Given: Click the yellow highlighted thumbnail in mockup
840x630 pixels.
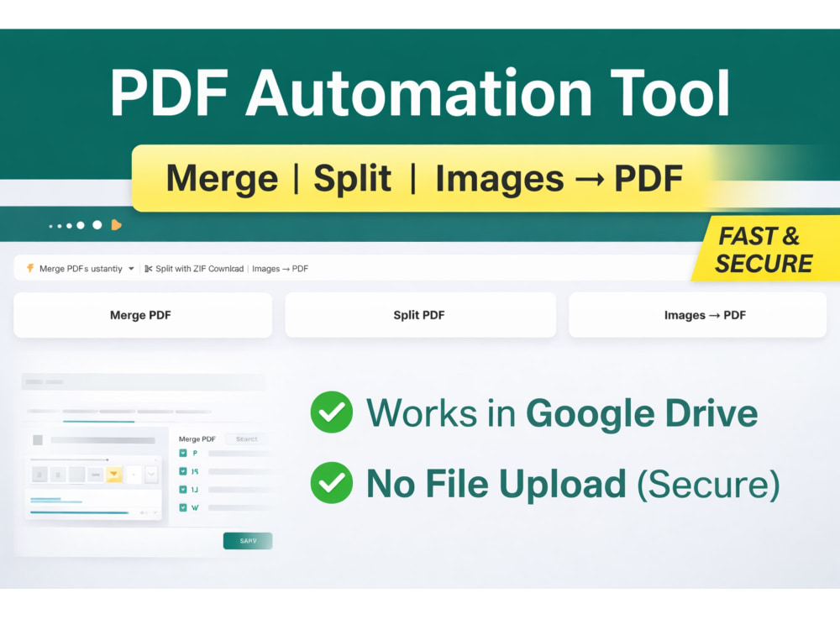Looking at the screenshot, I should coord(114,474).
